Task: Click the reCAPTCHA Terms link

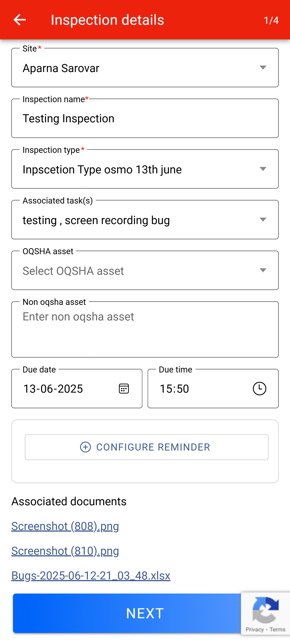Action: (277, 630)
